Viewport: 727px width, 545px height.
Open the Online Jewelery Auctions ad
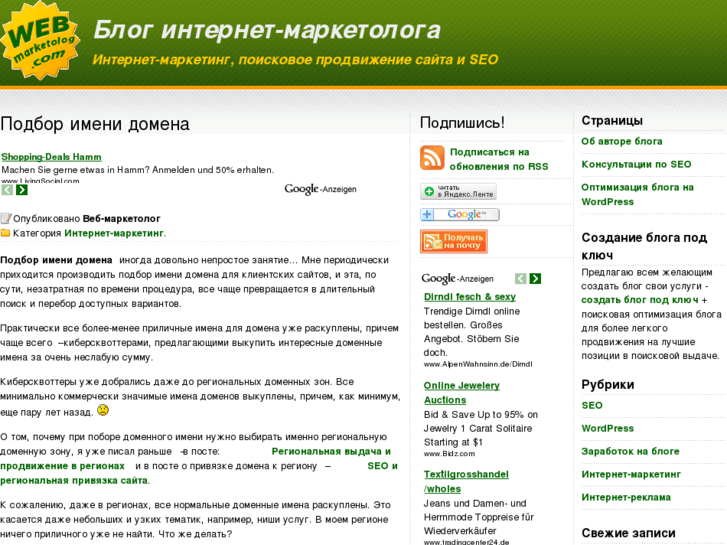462,392
